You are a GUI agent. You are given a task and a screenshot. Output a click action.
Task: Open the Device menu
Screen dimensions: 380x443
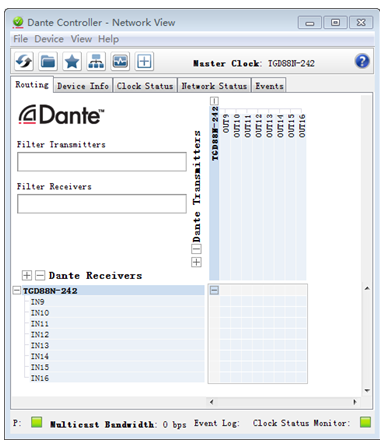pos(49,39)
